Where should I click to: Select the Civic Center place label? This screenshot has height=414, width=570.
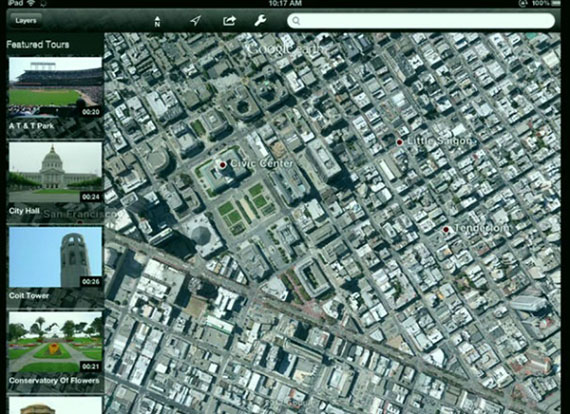point(261,164)
